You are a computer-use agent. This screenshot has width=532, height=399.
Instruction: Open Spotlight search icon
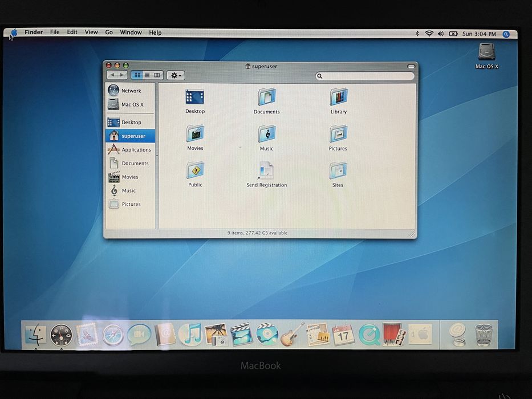pyautogui.click(x=506, y=34)
